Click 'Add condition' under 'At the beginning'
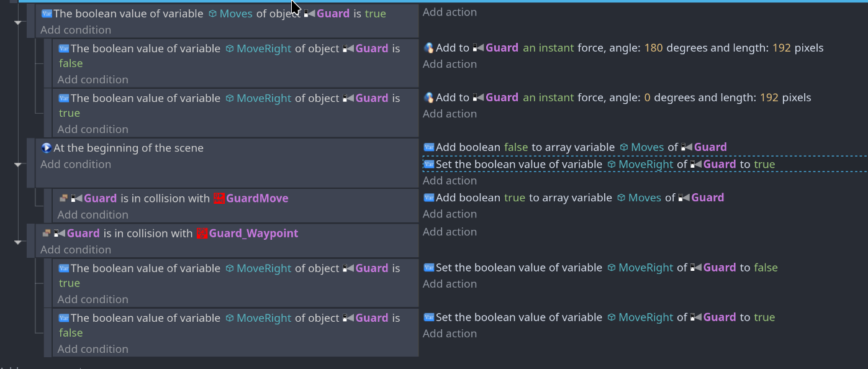Screen dimensions: 868x369 [76, 164]
